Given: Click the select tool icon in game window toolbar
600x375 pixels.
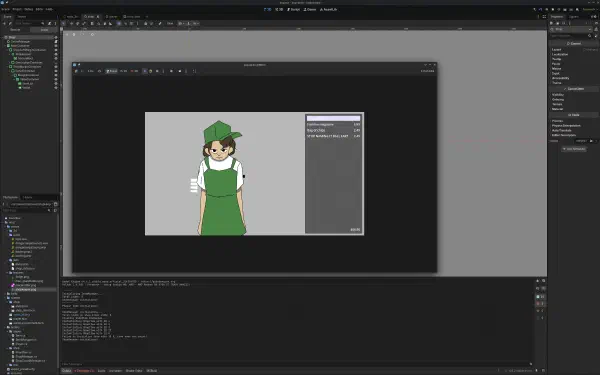Looking at the screenshot, I should point(144,71).
